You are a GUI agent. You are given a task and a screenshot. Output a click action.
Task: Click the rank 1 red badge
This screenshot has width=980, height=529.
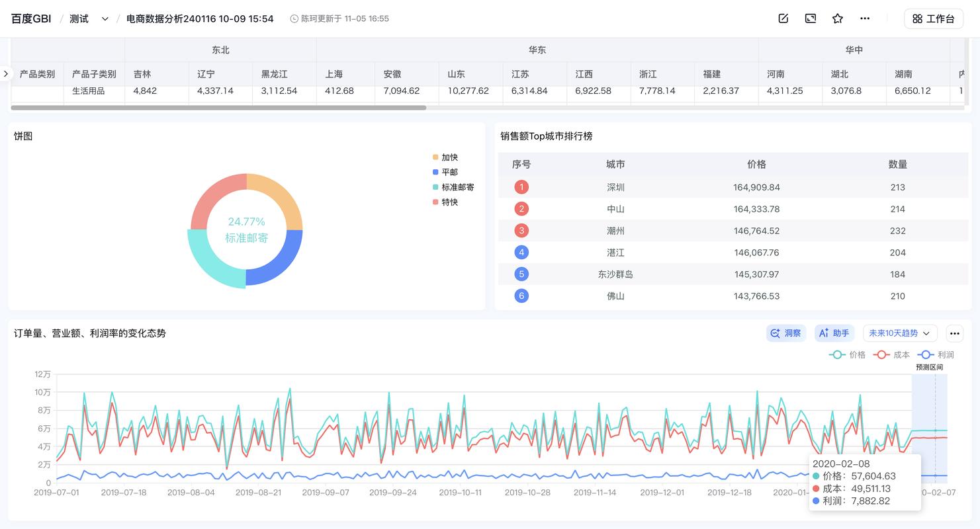[521, 187]
